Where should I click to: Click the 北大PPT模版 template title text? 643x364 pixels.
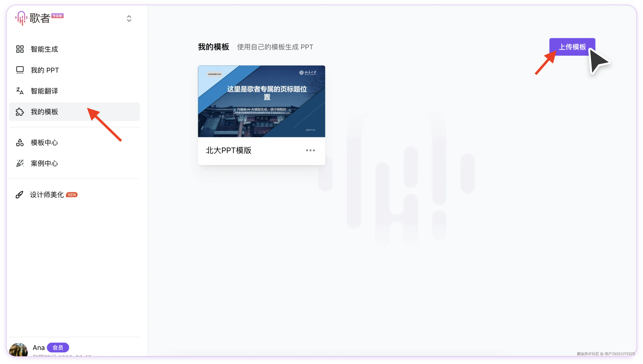(228, 150)
